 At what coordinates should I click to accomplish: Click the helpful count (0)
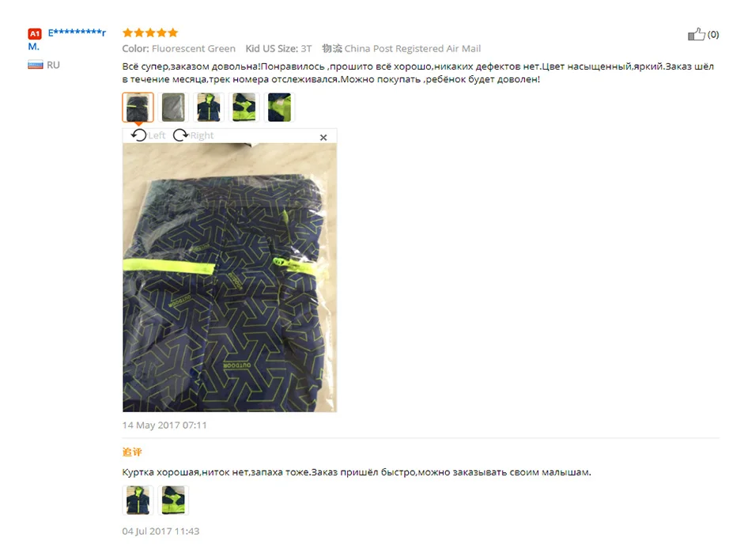pos(713,34)
